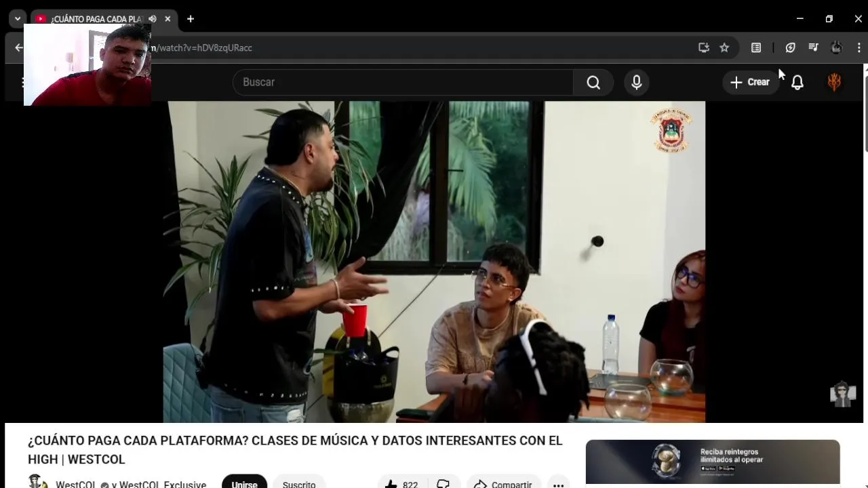868x488 pixels.
Task: Open the WestCOL channel avatar
Action: [38, 482]
